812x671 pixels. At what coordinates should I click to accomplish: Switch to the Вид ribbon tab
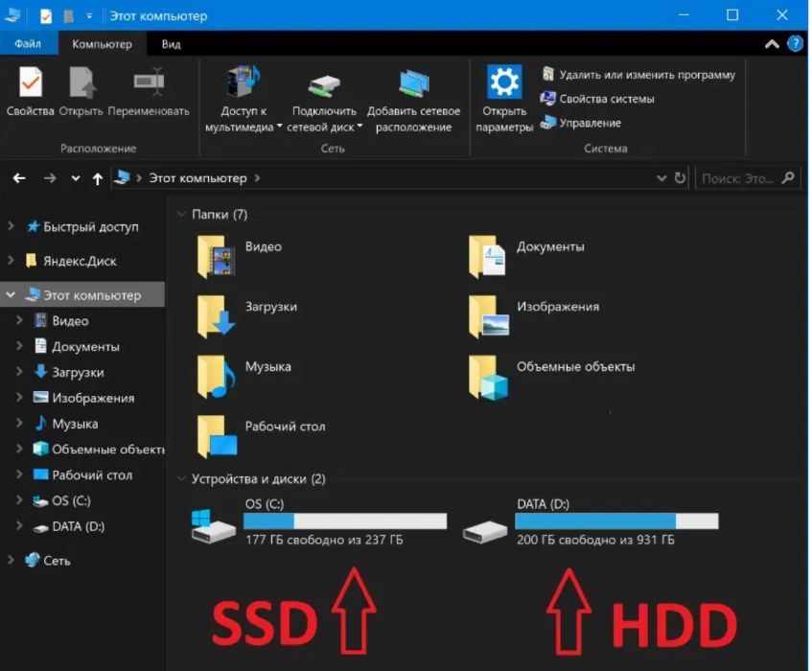171,44
